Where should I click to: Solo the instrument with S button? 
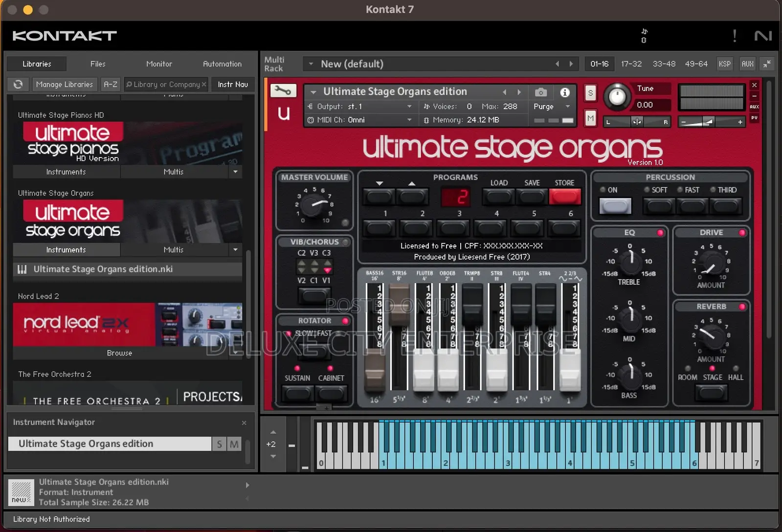[x=590, y=92]
